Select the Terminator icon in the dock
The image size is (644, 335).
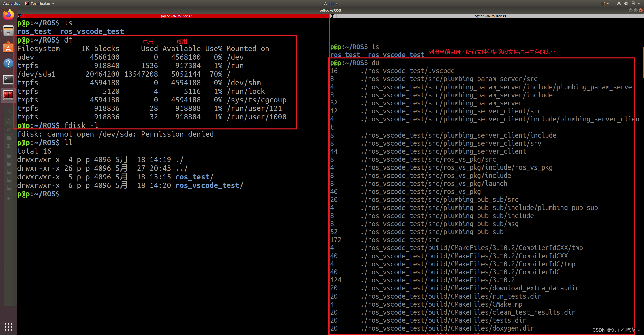[8, 95]
